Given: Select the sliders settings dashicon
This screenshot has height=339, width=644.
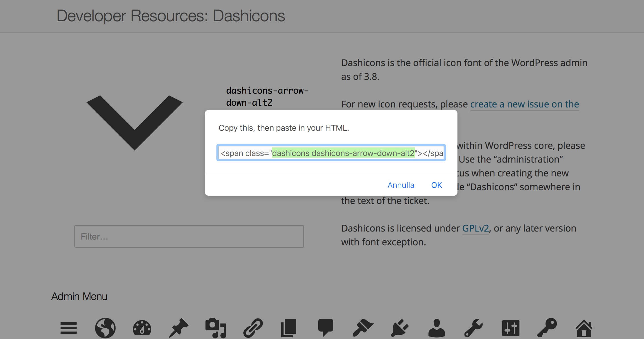Looking at the screenshot, I should coord(511,328).
